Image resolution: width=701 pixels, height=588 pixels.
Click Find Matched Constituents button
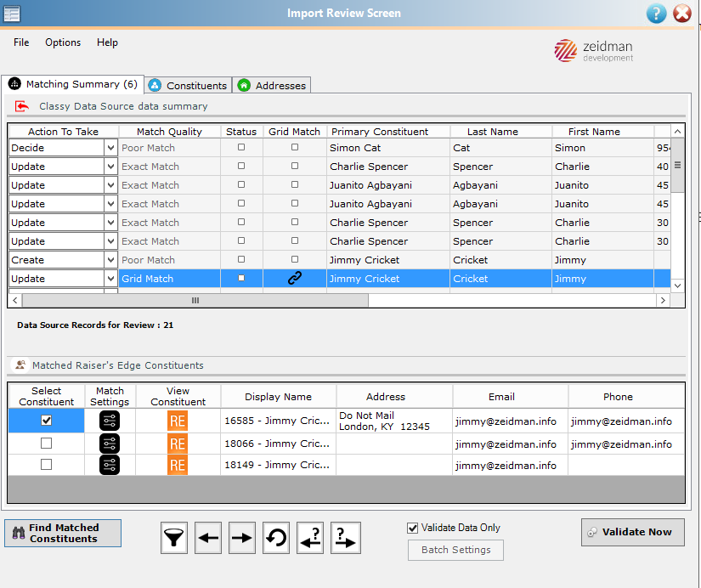click(x=63, y=533)
